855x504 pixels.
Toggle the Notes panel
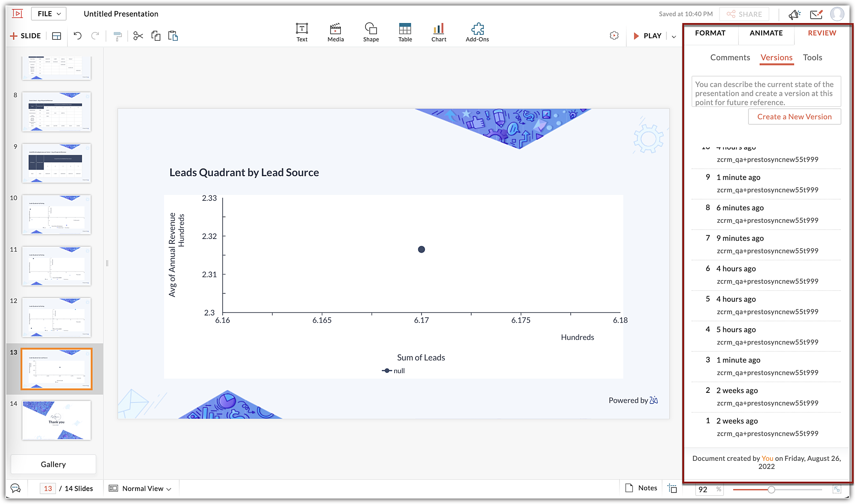tap(641, 488)
